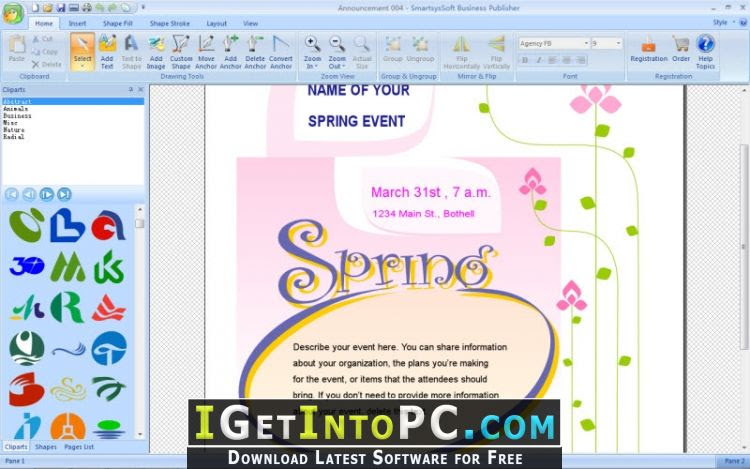The height and width of the screenshot is (469, 750).
Task: Open the View ribbon tab
Action: [x=250, y=23]
